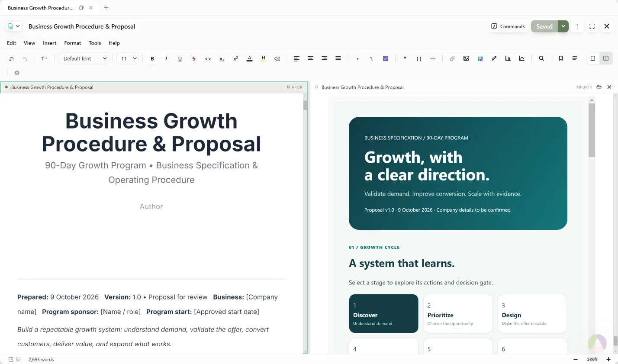Insert a horizontal rule
This screenshot has width=618, height=364.
(x=433, y=58)
